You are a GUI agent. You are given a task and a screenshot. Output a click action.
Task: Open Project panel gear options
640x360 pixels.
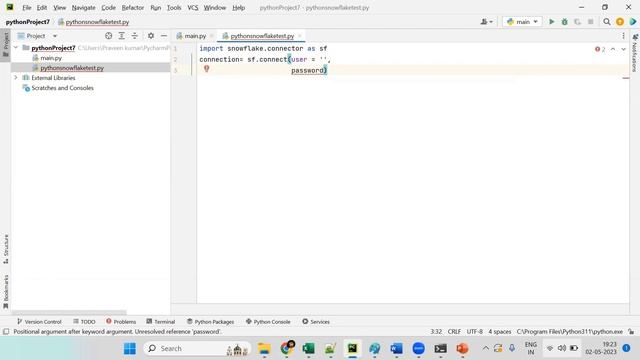coord(151,36)
